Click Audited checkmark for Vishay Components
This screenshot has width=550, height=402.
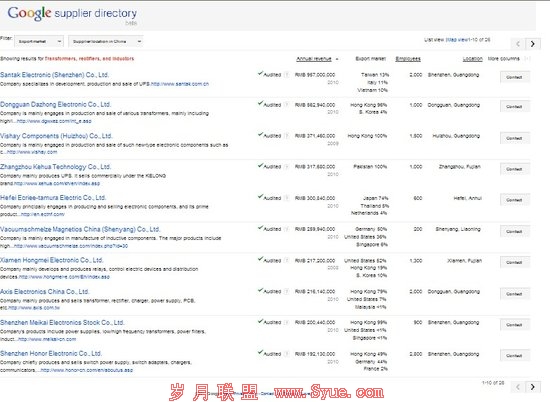(x=260, y=135)
